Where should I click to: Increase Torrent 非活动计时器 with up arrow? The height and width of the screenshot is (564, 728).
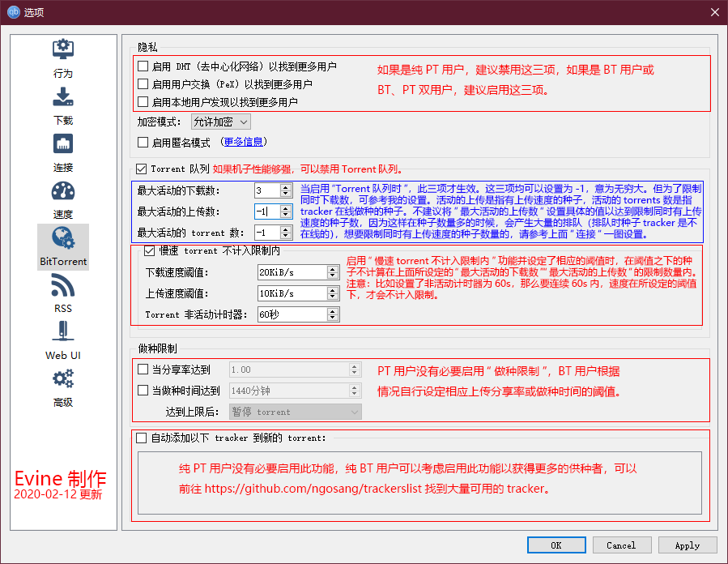coord(333,311)
